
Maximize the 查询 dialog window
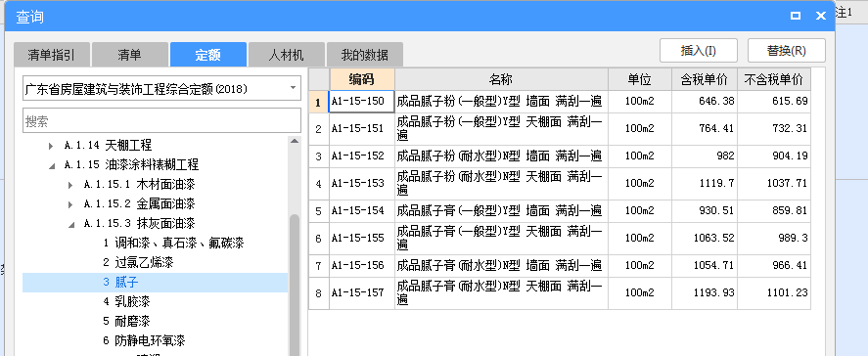pyautogui.click(x=796, y=16)
